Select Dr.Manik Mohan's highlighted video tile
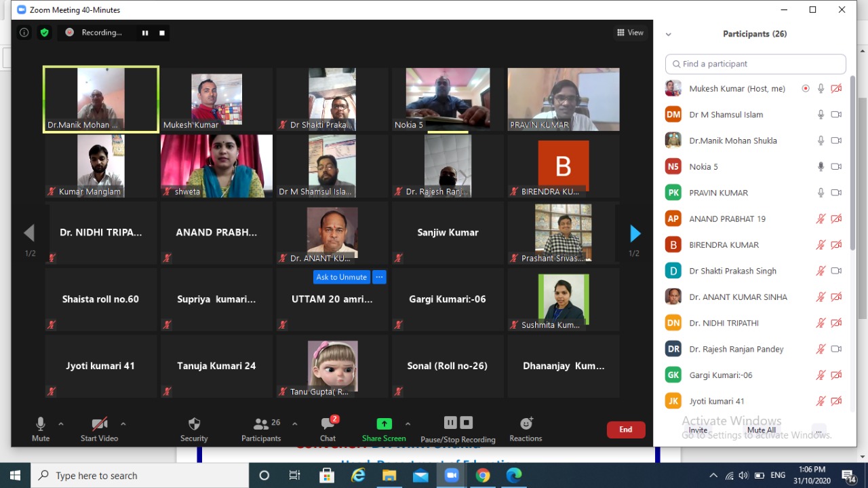The height and width of the screenshot is (488, 868). (x=101, y=99)
